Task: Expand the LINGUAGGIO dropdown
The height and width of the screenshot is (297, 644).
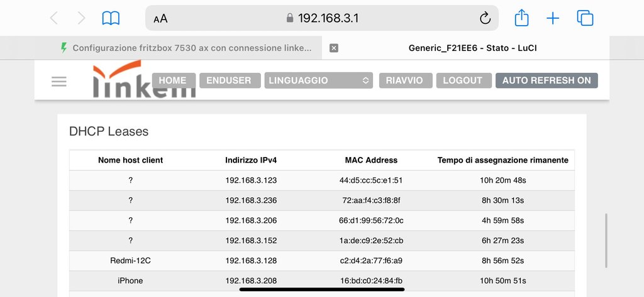Action: 318,80
